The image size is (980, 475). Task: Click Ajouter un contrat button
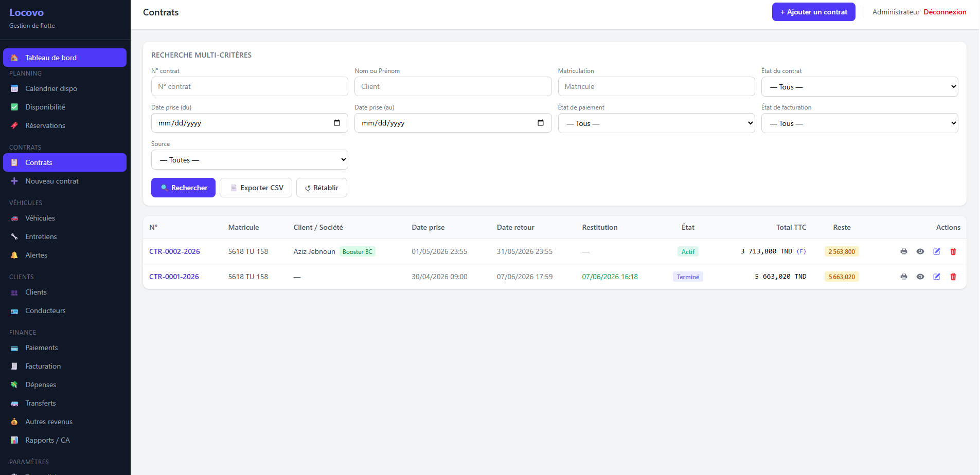[x=813, y=12]
